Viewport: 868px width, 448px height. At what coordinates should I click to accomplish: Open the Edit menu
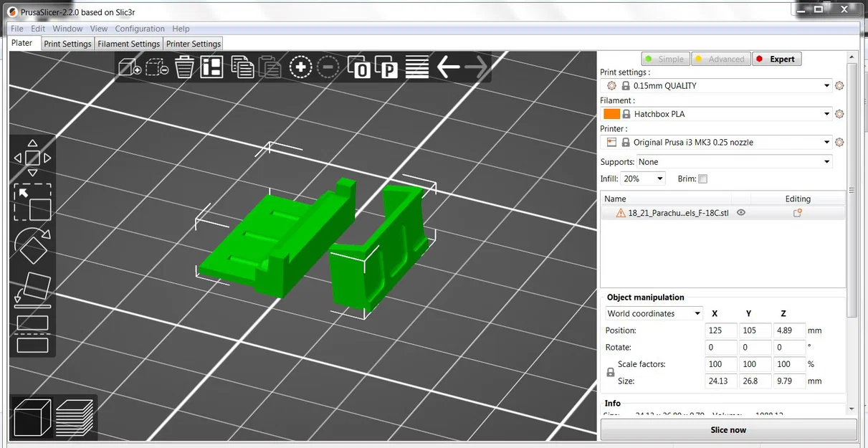coord(38,29)
